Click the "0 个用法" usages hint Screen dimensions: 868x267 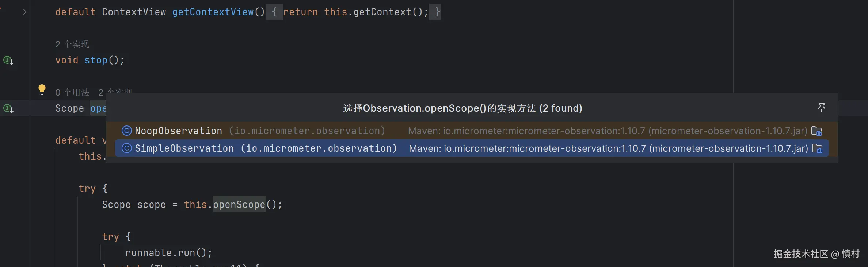click(x=72, y=92)
